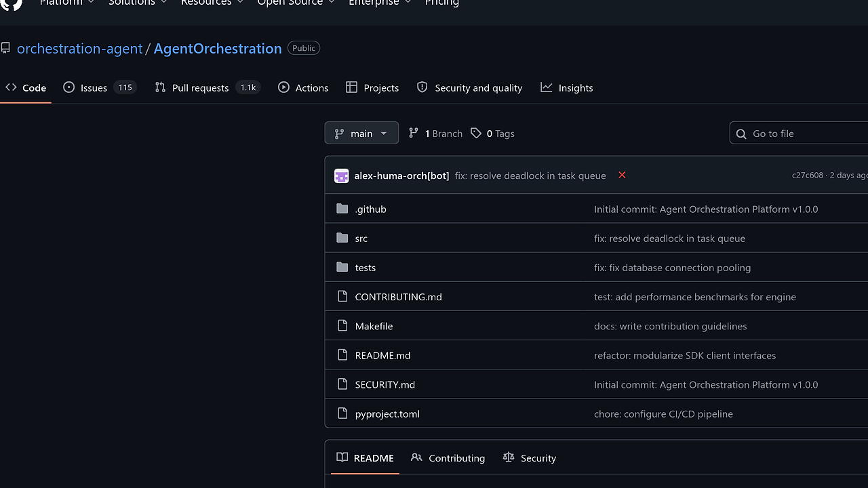Open latest commit message fix: resolve deadlock
This screenshot has width=868, height=488.
(x=530, y=176)
